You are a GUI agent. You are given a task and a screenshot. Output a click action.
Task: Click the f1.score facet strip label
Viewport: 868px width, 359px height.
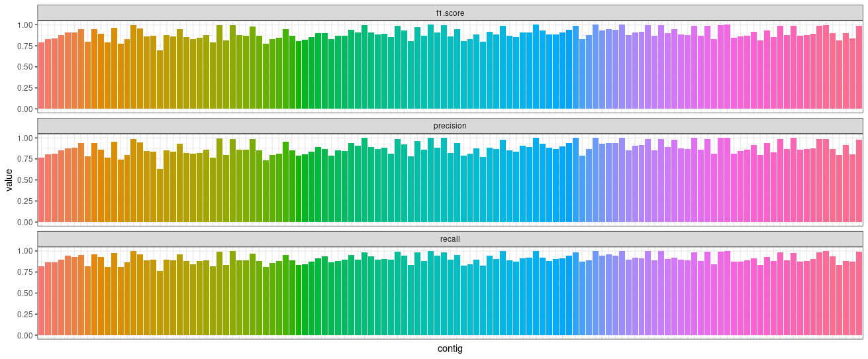tap(450, 13)
